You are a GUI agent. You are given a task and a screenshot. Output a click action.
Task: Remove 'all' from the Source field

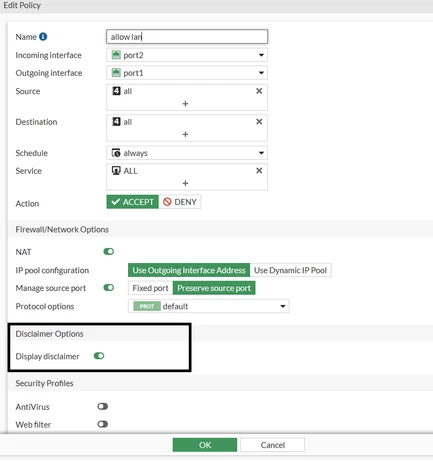pos(259,91)
